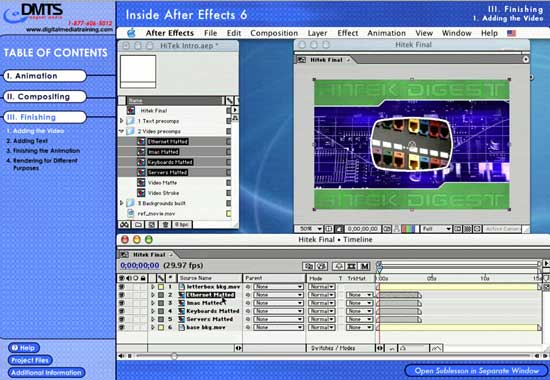Enable the motion blur M button in timeline

pos(365,266)
